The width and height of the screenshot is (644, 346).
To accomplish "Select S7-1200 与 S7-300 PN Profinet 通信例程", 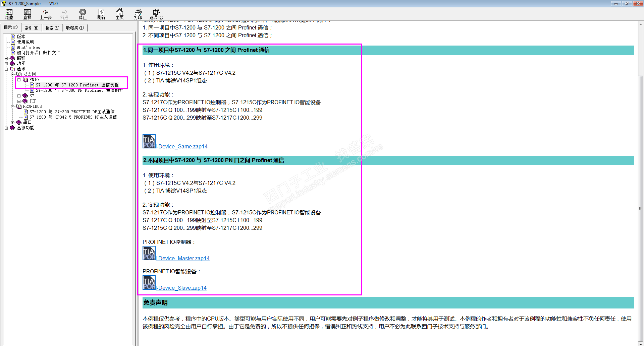I will pyautogui.click(x=79, y=90).
